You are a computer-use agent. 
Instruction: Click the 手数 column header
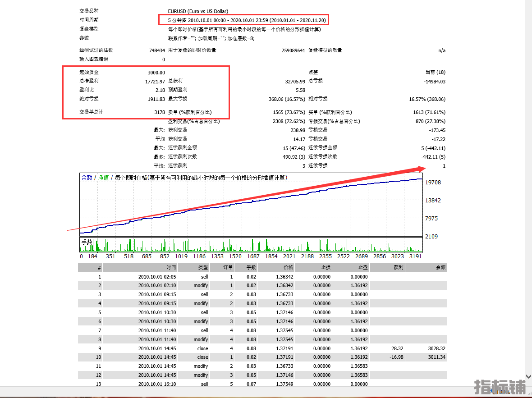pos(251,267)
